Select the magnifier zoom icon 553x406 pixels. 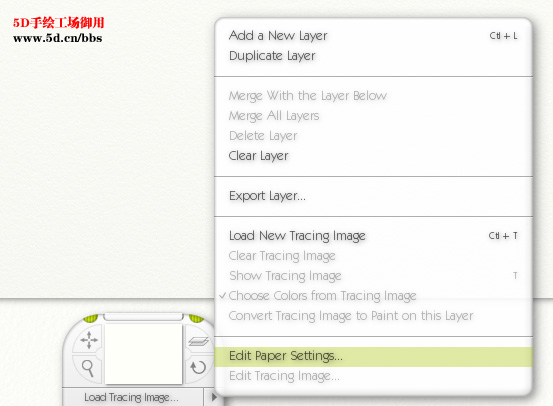click(x=88, y=368)
